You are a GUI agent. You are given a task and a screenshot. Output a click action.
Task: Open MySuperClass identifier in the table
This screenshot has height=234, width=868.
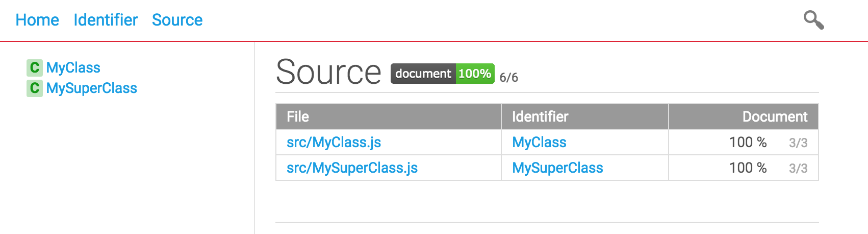pyautogui.click(x=557, y=168)
